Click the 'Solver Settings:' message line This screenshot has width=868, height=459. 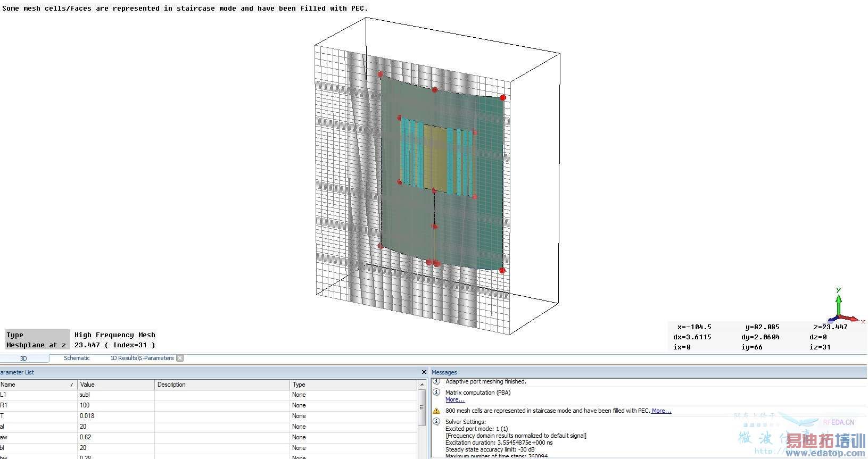[x=465, y=422]
